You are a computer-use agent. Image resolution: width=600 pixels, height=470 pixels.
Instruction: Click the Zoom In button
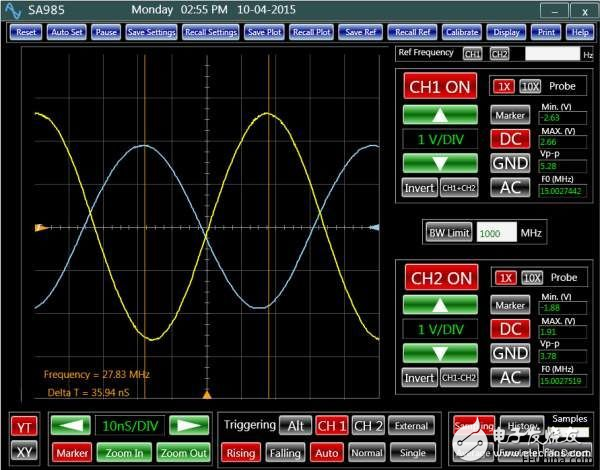tap(124, 452)
